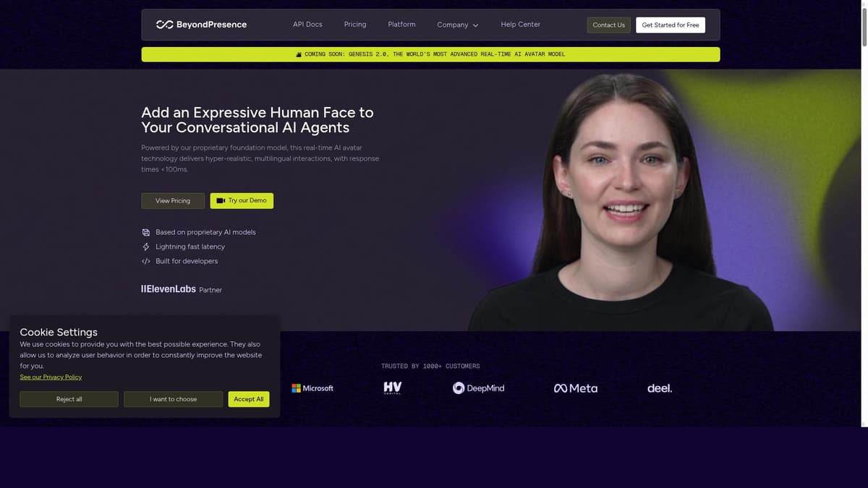
Task: Click the siren icon in the Genesis 2.0 banner
Action: 299,53
